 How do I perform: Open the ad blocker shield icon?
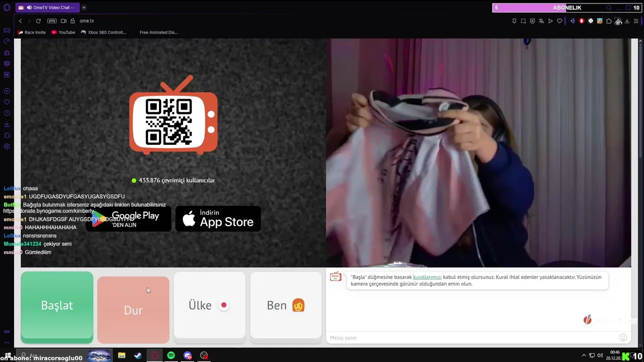tap(532, 21)
